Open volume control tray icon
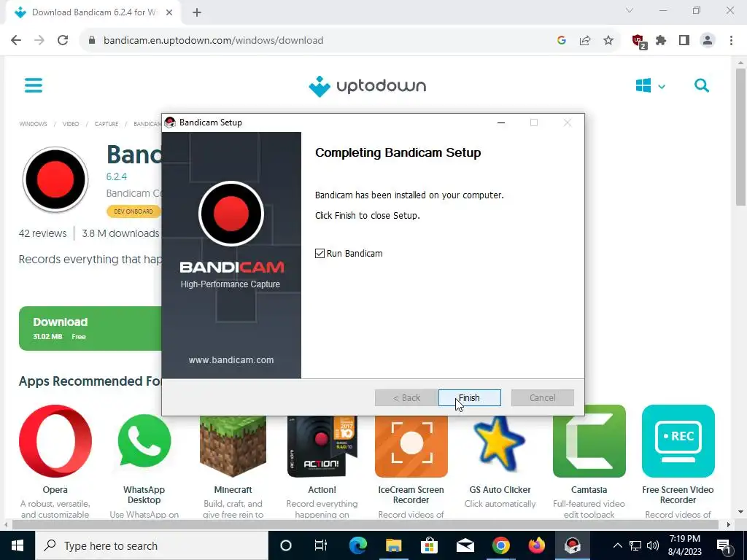The image size is (747, 560). coord(653,545)
